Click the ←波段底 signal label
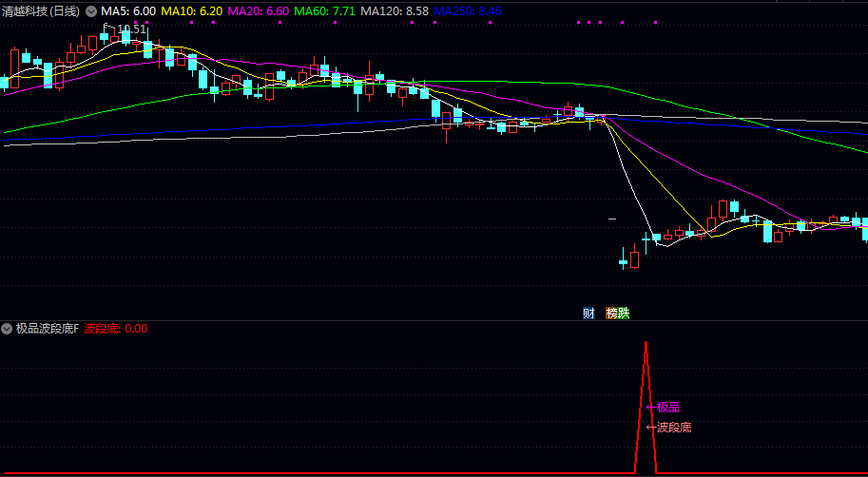 668,428
